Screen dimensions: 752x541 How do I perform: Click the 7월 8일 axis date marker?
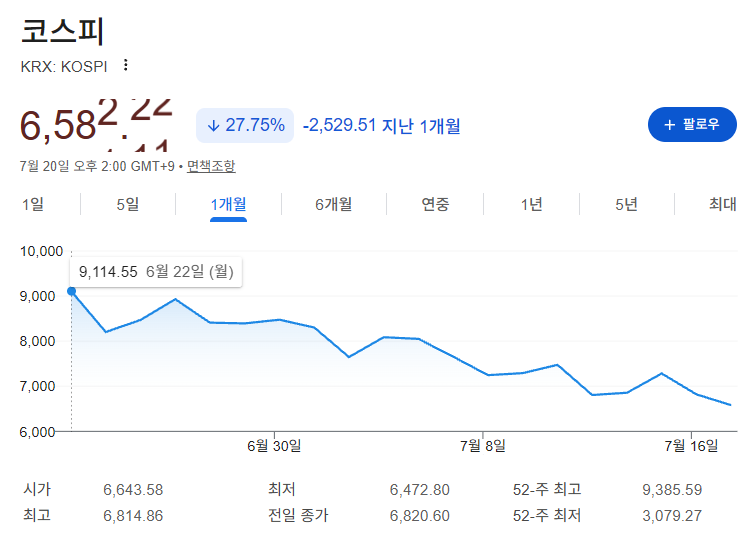point(483,446)
